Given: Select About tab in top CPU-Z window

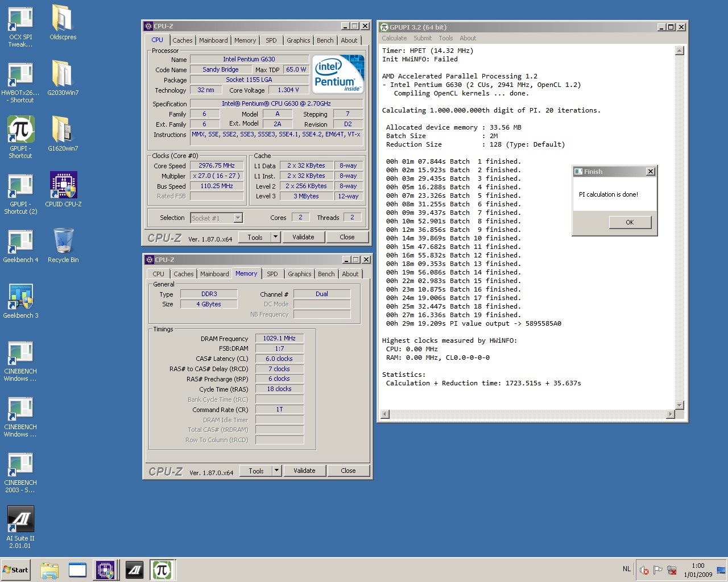Looking at the screenshot, I should [x=349, y=40].
